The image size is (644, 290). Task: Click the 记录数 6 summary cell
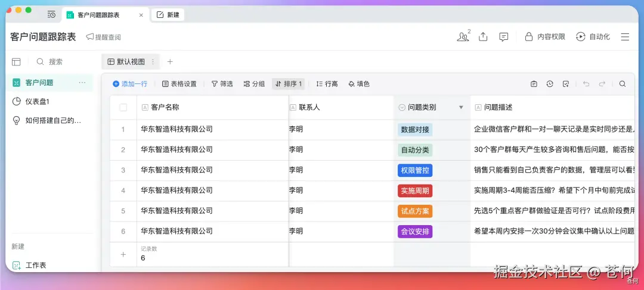(213, 254)
